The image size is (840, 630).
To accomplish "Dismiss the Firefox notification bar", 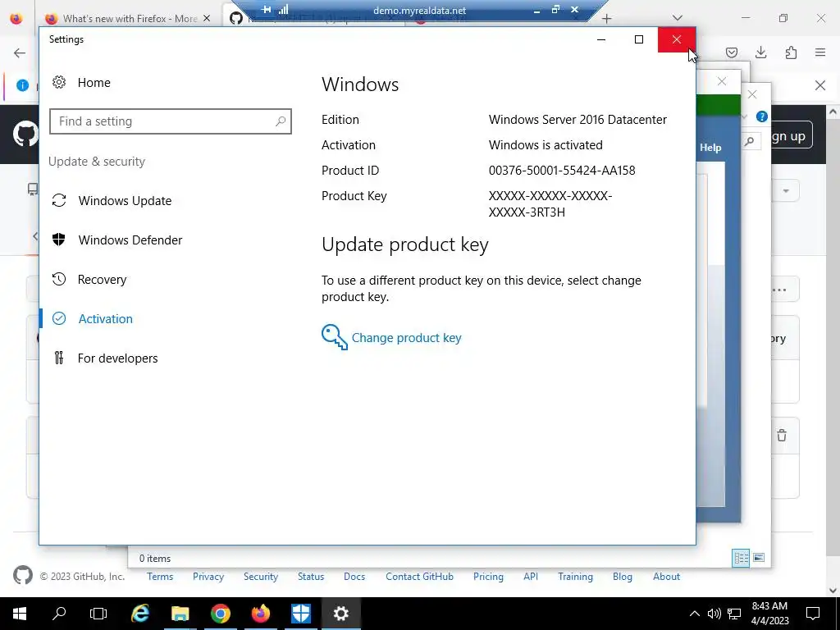I will coord(820,85).
